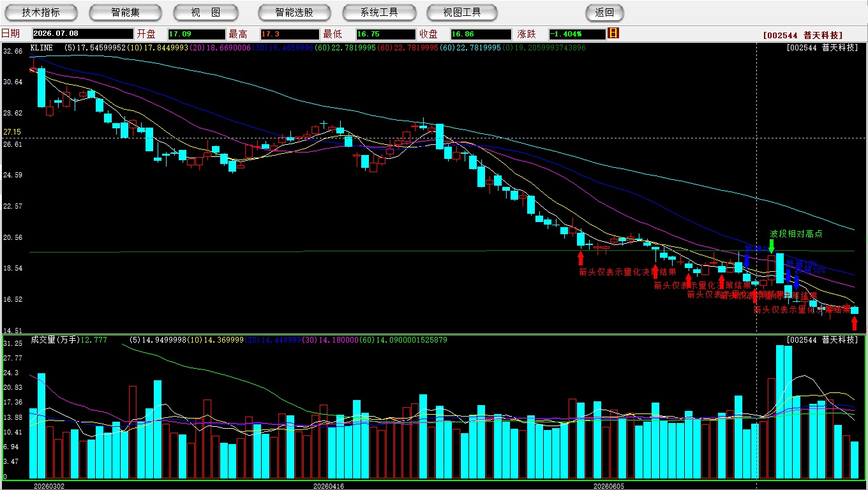Open 系统工具 in the top bar
The height and width of the screenshot is (490, 868).
click(x=379, y=12)
